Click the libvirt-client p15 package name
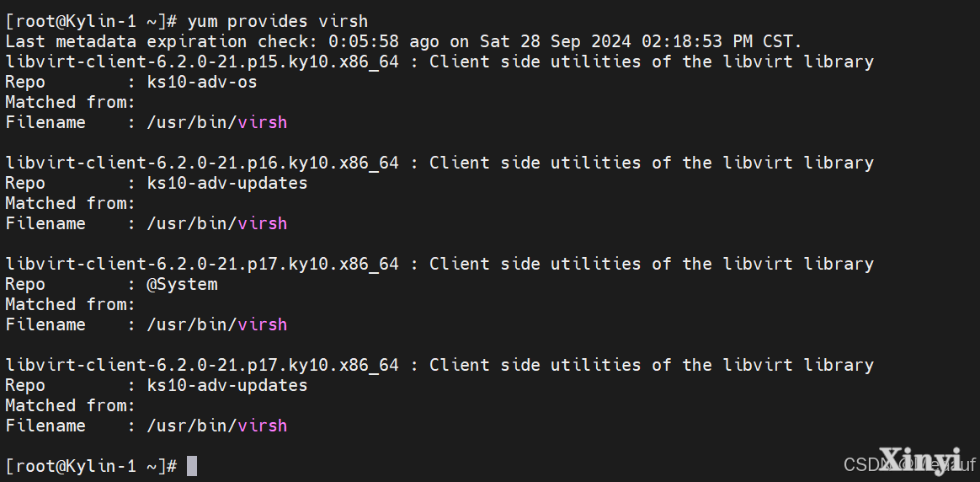980x482 pixels. (202, 62)
